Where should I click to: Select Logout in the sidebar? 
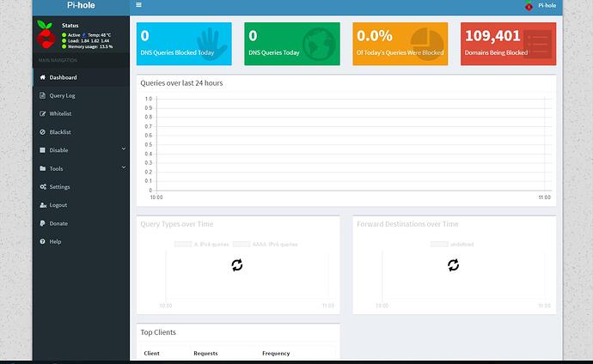click(58, 205)
